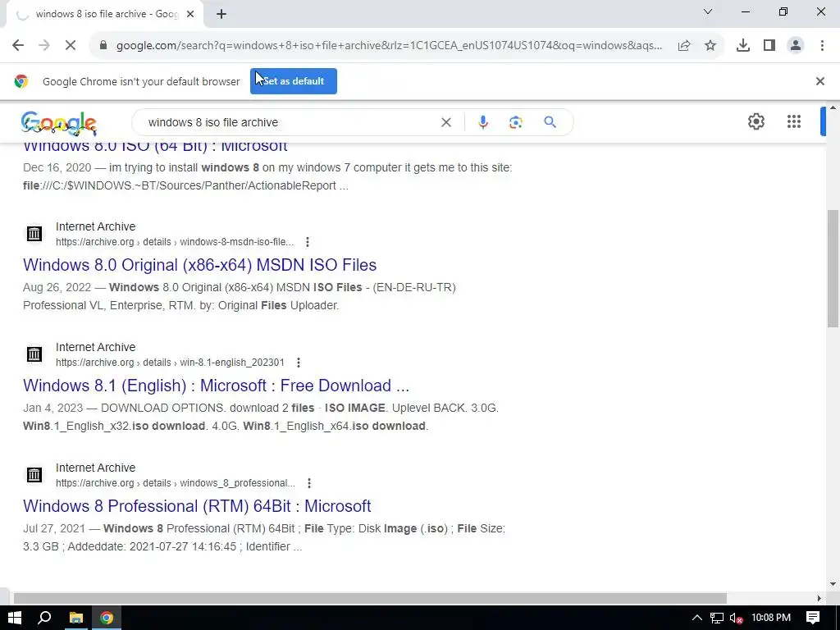Submit search with magnifier icon

(550, 122)
